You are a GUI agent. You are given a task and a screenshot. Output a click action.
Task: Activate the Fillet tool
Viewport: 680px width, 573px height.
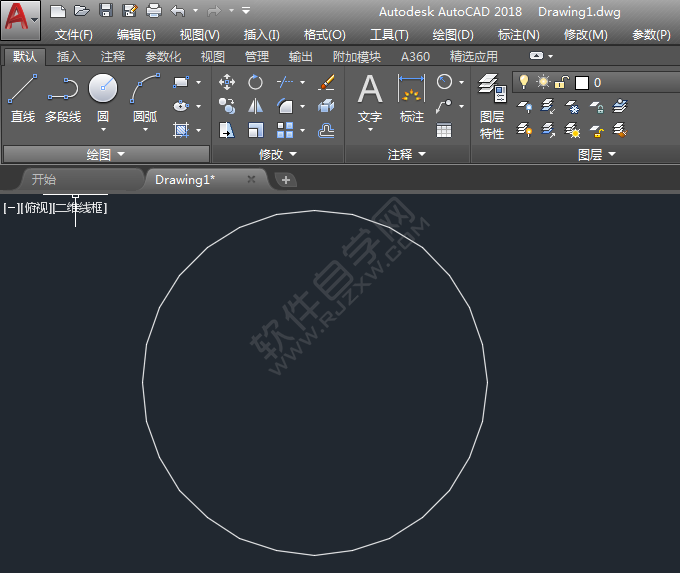[285, 106]
